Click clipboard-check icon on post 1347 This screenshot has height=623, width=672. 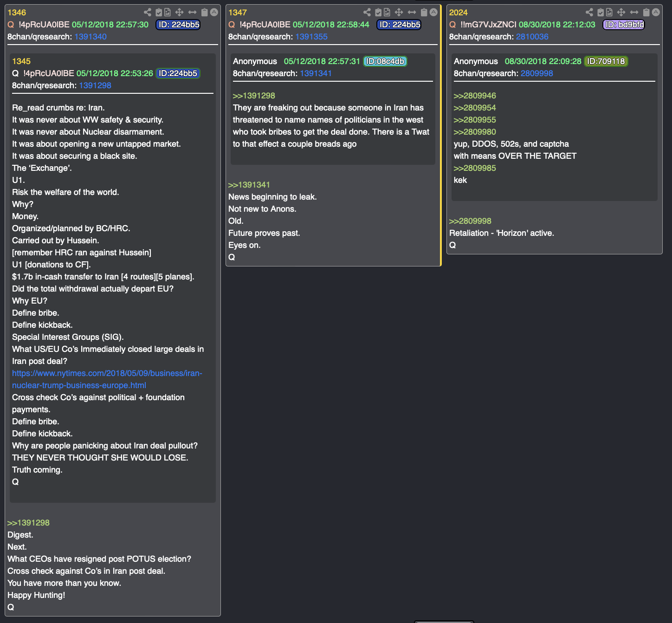click(x=378, y=13)
